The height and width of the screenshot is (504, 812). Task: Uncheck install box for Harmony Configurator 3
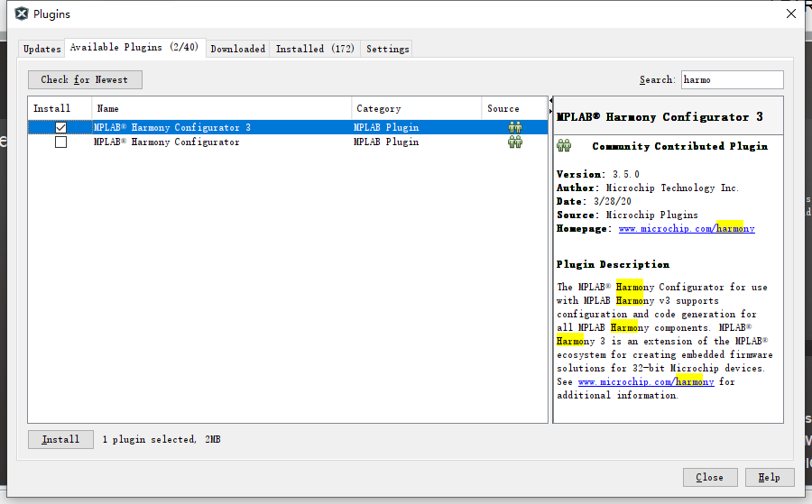coord(60,127)
